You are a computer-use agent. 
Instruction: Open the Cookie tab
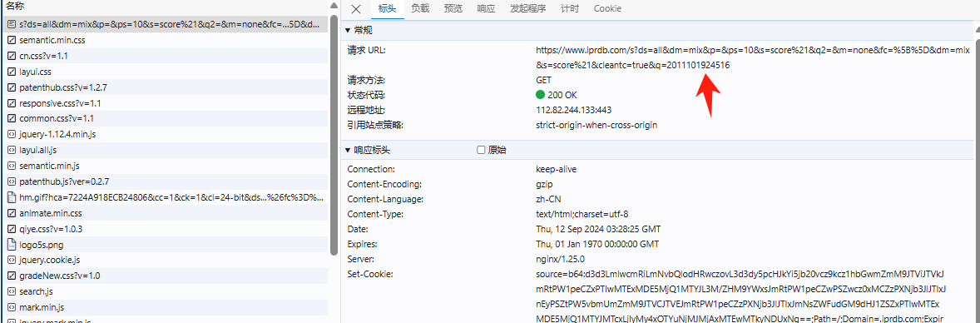click(x=606, y=9)
